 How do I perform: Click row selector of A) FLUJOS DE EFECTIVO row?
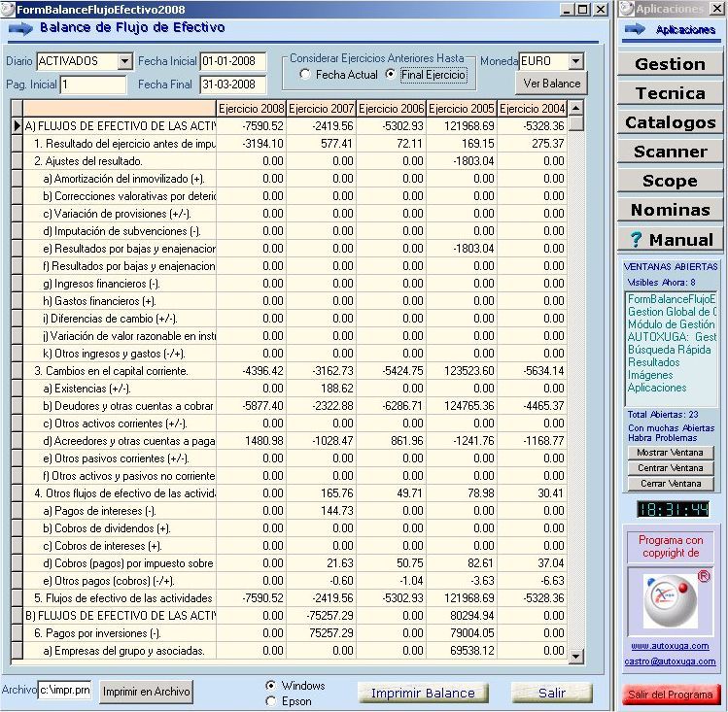coord(17,125)
